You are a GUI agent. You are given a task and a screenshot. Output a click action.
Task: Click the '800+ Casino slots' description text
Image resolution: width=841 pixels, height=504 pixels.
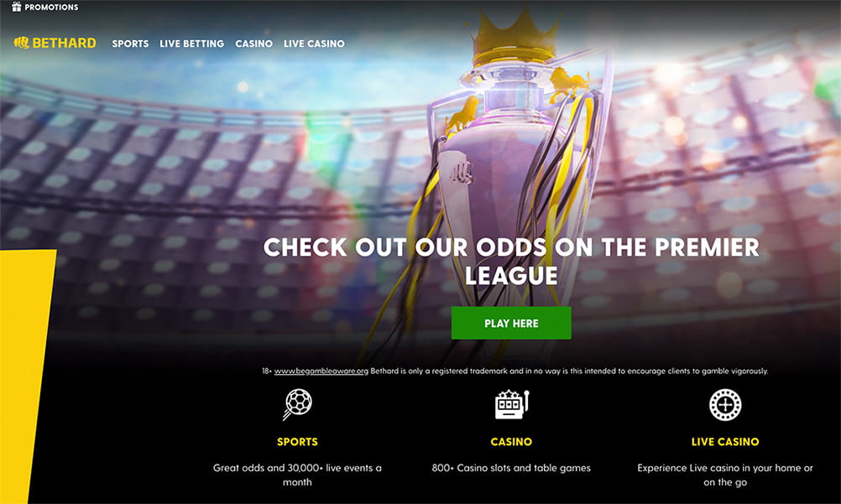click(511, 468)
